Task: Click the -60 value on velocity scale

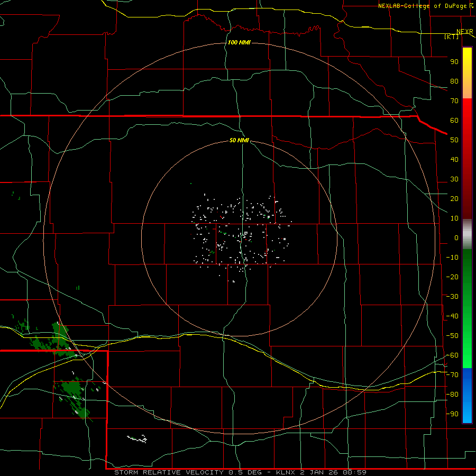Action: click(452, 355)
